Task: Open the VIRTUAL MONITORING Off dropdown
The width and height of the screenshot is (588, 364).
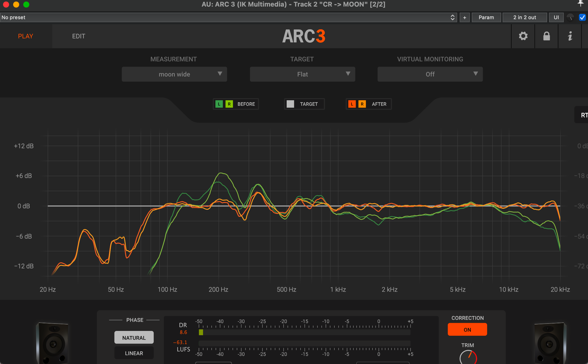Action: point(430,74)
